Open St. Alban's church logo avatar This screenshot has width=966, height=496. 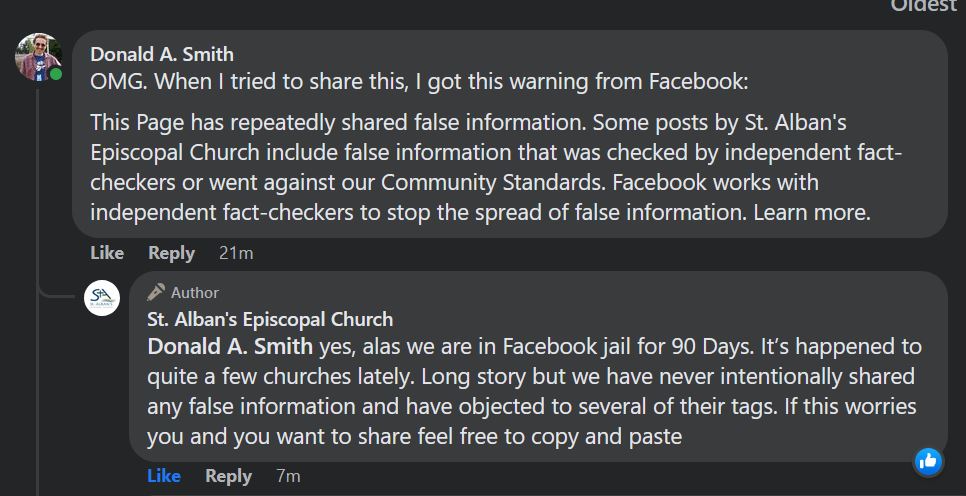pos(102,298)
